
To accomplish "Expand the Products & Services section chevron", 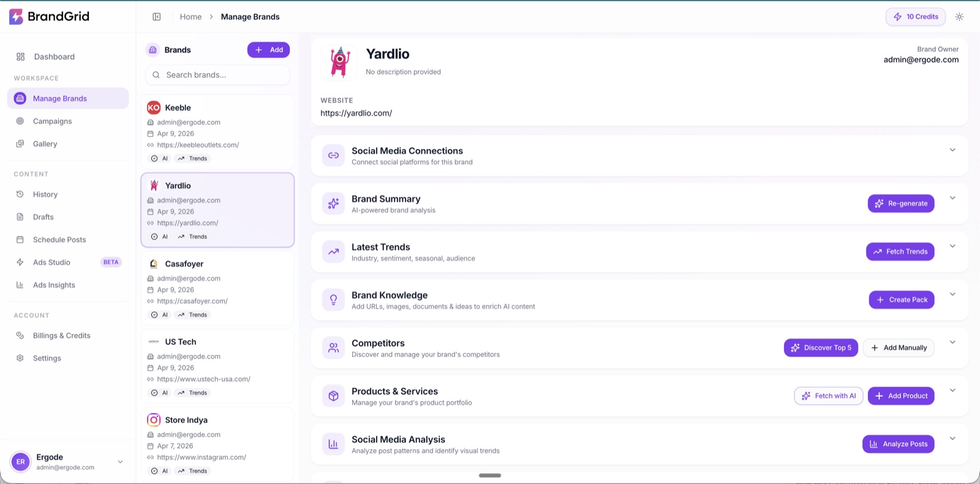I will 952,390.
